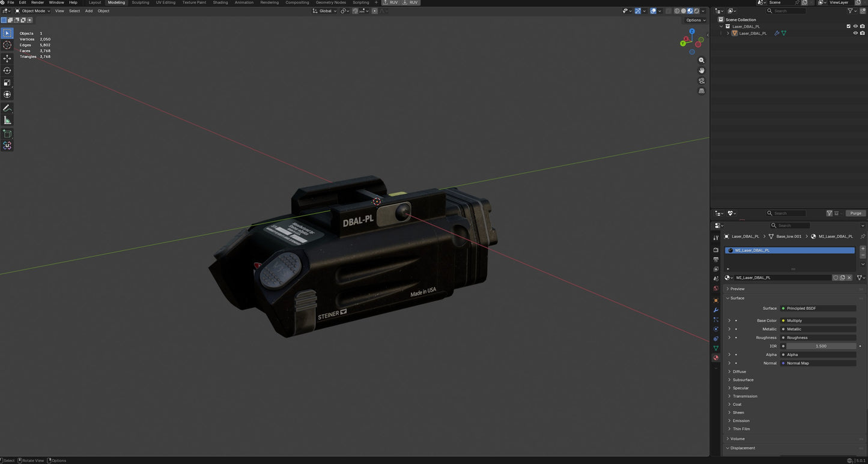The width and height of the screenshot is (868, 464).
Task: Open the Object Mode dropdown
Action: (32, 11)
